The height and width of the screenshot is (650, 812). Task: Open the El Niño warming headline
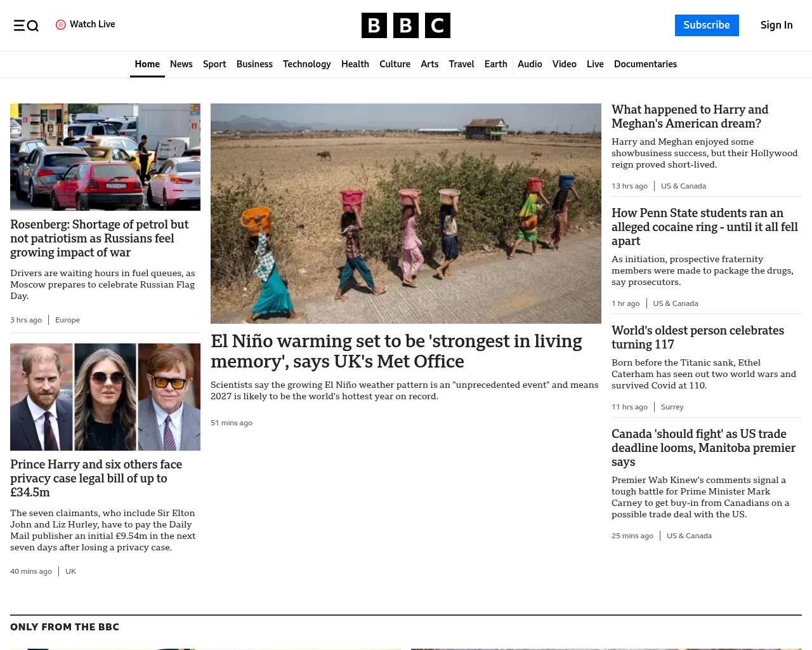coord(396,351)
